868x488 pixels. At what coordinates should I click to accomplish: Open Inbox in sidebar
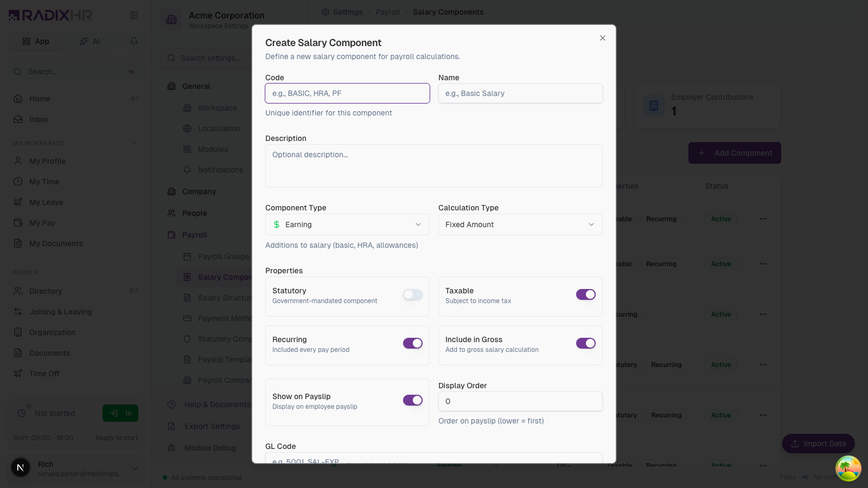point(75,119)
